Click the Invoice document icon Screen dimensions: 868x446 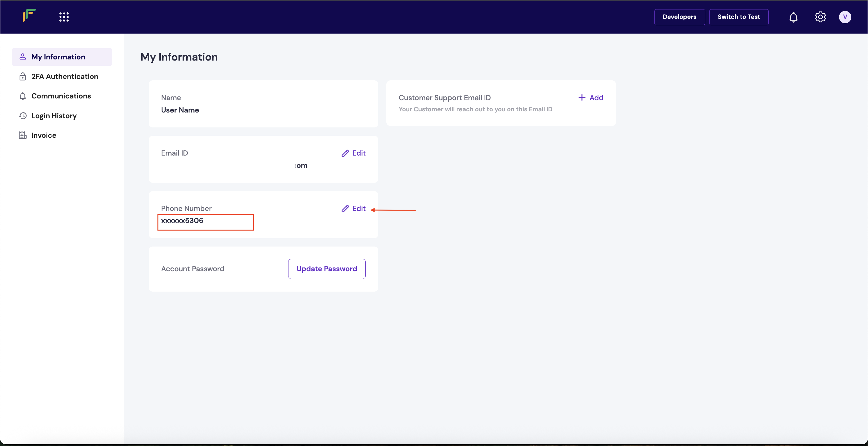(23, 135)
